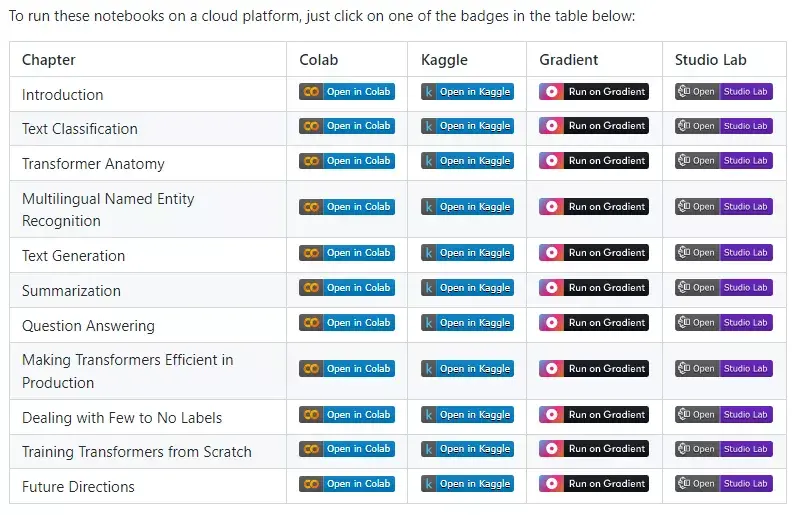Open Future Directions in Studio Lab
The width and height of the screenshot is (798, 515).
(x=724, y=484)
